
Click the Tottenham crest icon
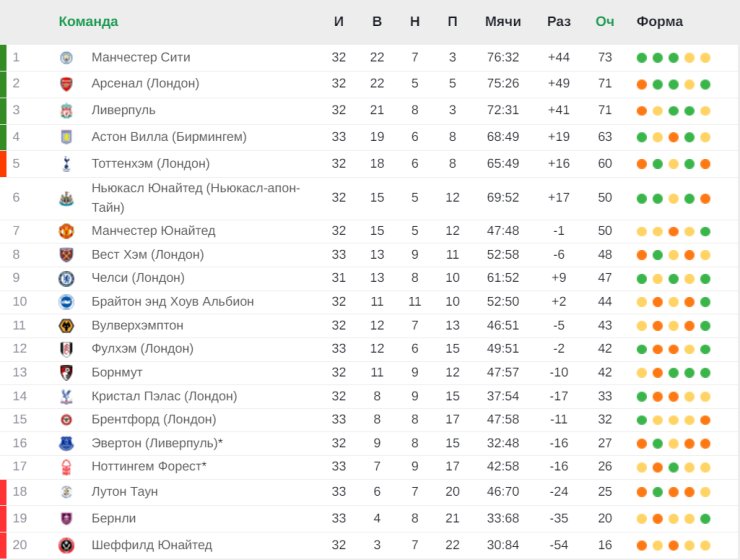point(66,163)
